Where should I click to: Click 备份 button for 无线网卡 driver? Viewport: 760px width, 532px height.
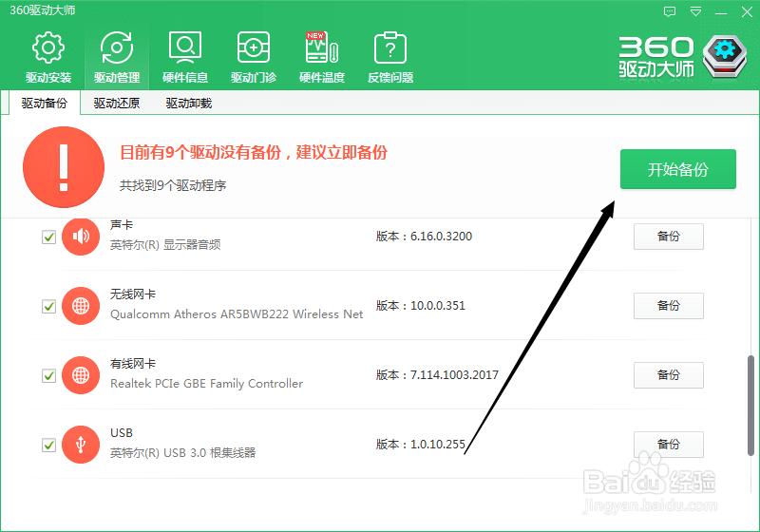pos(669,306)
